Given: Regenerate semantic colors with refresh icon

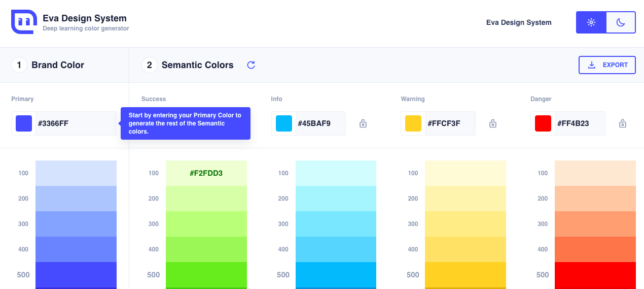Looking at the screenshot, I should pos(251,65).
